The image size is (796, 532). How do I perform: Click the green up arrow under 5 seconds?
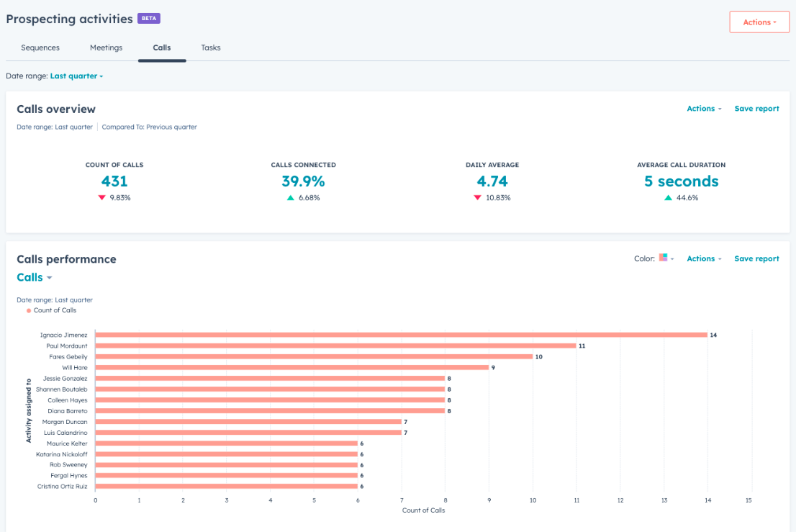coord(668,198)
